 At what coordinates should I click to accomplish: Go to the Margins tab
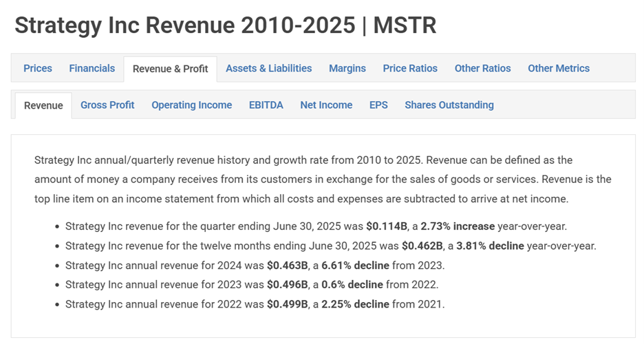click(347, 68)
